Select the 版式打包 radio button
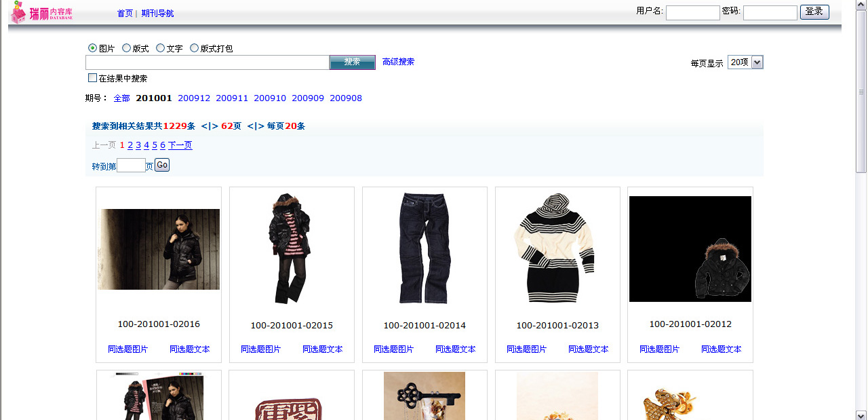868x420 pixels. pos(195,48)
